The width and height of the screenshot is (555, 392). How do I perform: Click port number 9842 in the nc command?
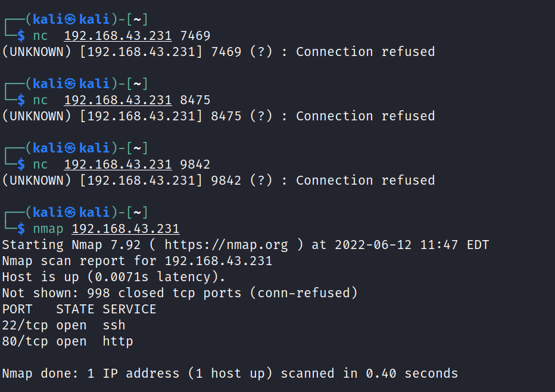(195, 164)
